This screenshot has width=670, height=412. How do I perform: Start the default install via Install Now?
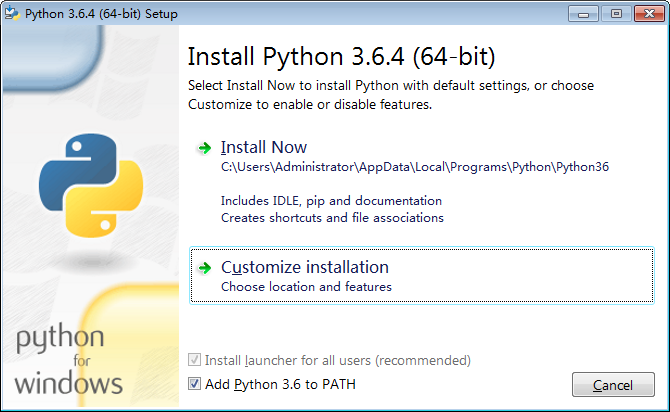(264, 148)
